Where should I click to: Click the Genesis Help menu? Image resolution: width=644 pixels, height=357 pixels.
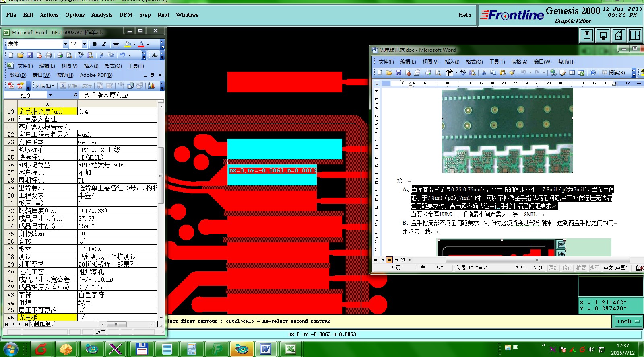[464, 15]
